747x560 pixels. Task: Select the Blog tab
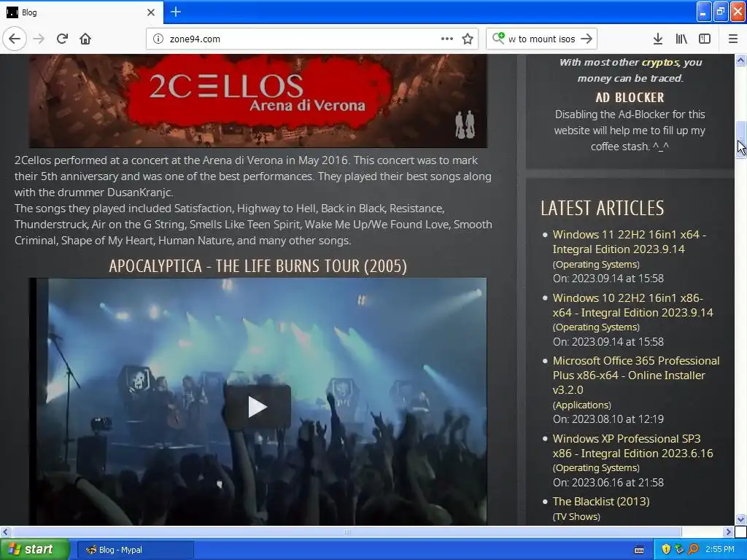[82, 12]
